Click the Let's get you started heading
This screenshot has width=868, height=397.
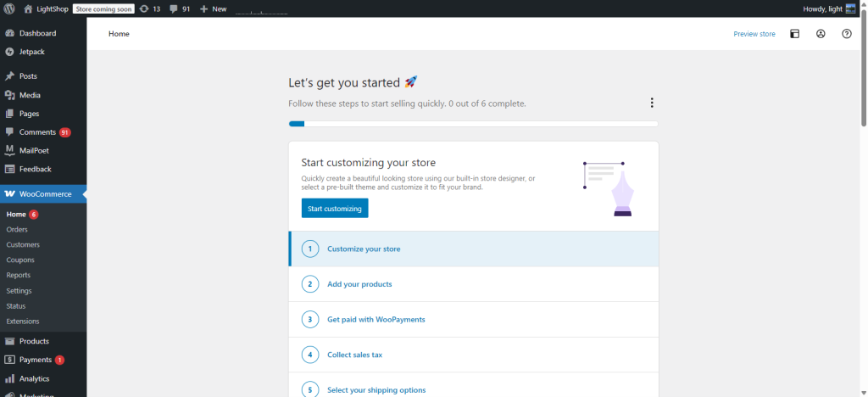coord(353,82)
